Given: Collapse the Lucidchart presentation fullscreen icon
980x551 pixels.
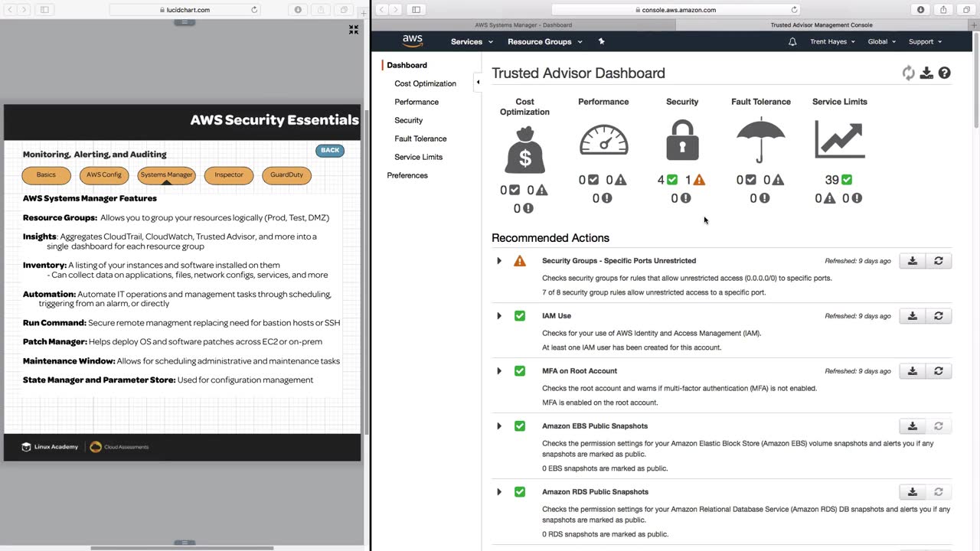Looking at the screenshot, I should coord(354,29).
